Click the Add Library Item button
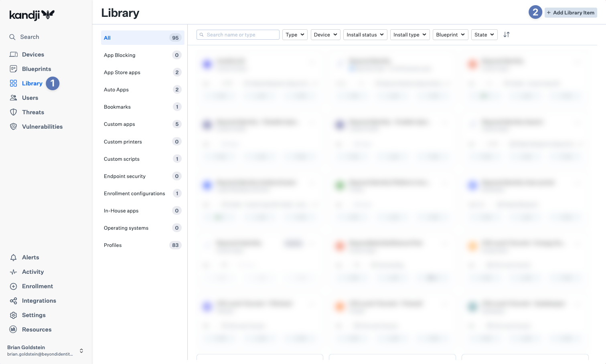Screen dimensions: 606x364 (570, 13)
